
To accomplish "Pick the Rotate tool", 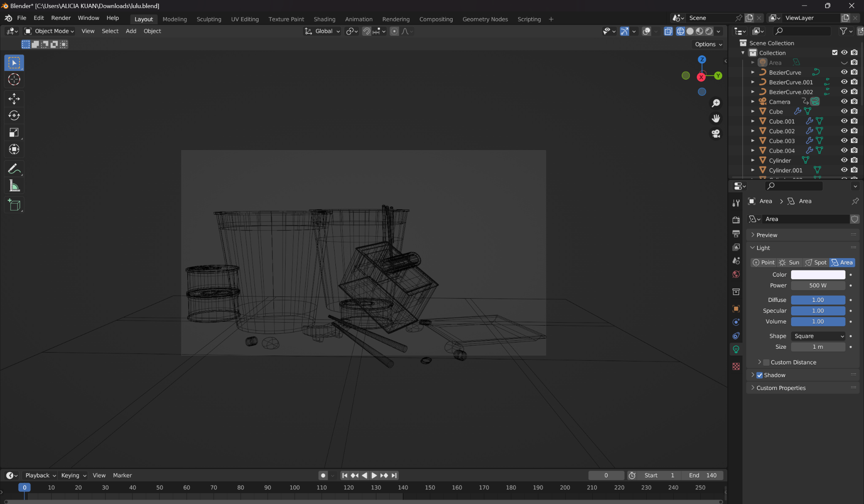I will (14, 116).
